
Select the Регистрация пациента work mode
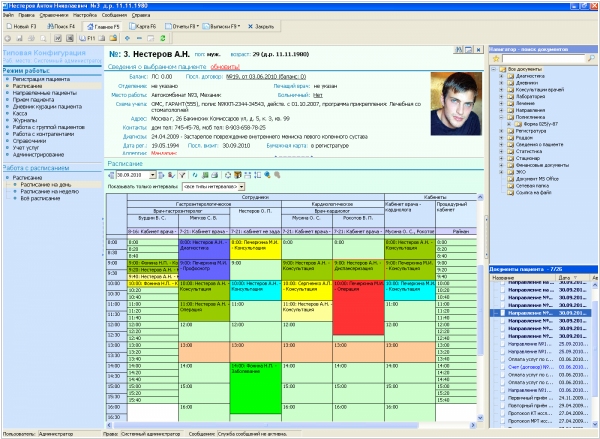click(41, 79)
